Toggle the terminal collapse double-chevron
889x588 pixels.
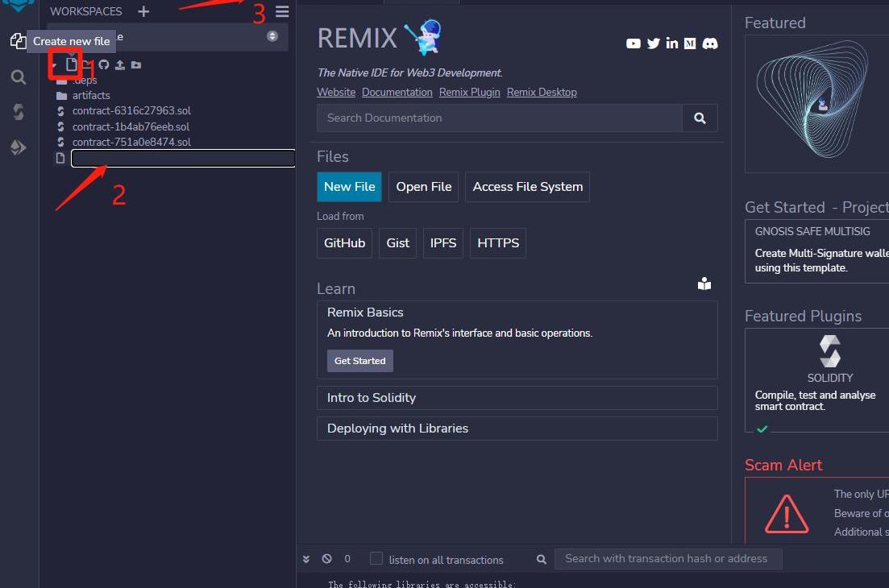[306, 559]
